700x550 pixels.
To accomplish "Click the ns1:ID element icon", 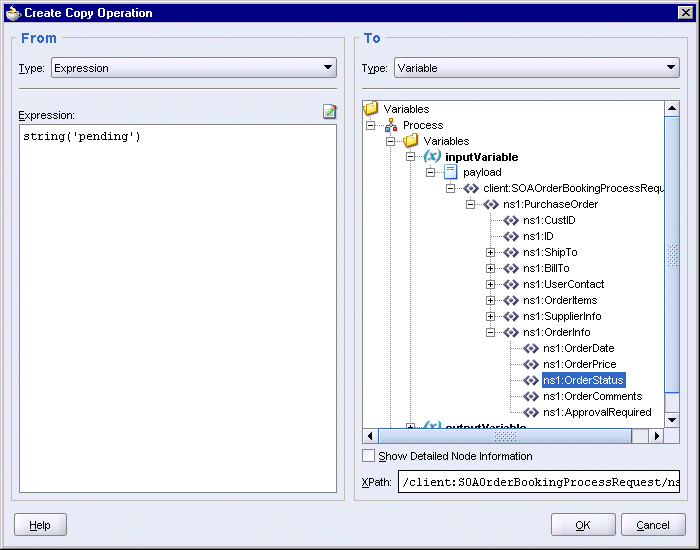I will click(511, 236).
